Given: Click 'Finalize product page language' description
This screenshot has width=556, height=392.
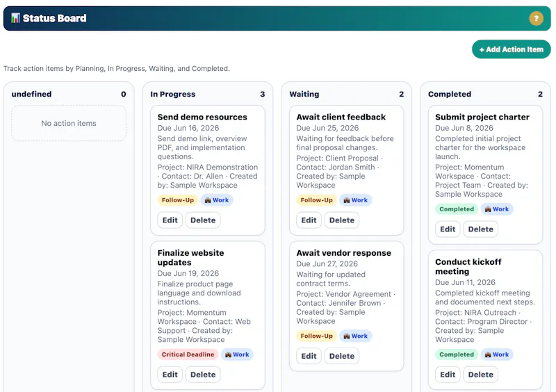Looking at the screenshot, I should pyautogui.click(x=199, y=293).
